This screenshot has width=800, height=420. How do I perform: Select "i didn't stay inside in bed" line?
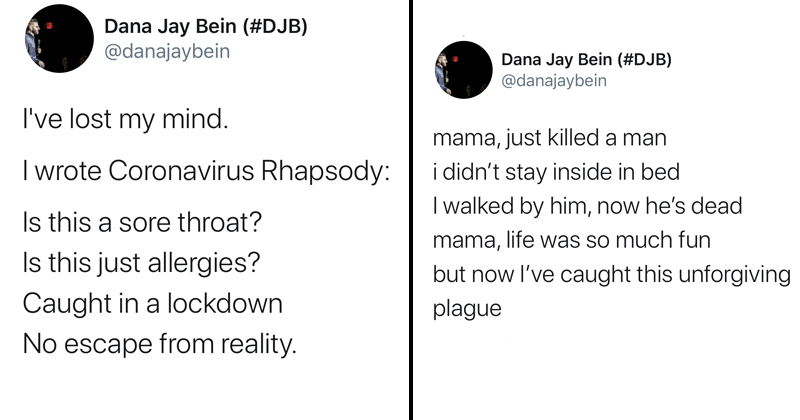(x=556, y=172)
